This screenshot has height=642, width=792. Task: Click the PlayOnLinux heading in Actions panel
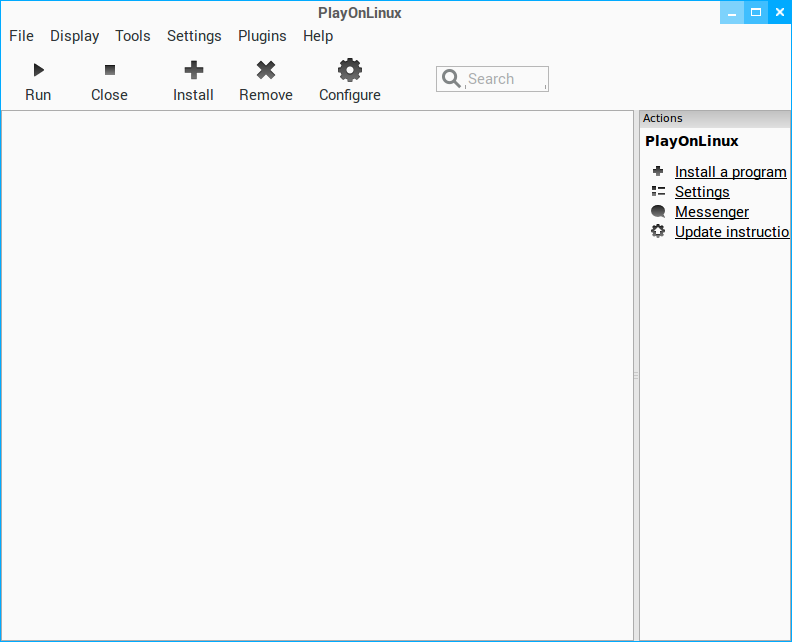pyautogui.click(x=691, y=141)
